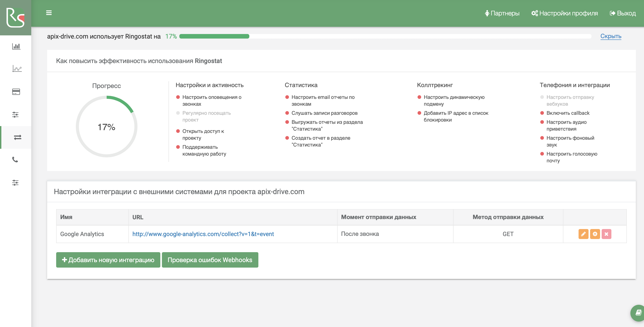Click Метод отправки данных column header

[508, 217]
